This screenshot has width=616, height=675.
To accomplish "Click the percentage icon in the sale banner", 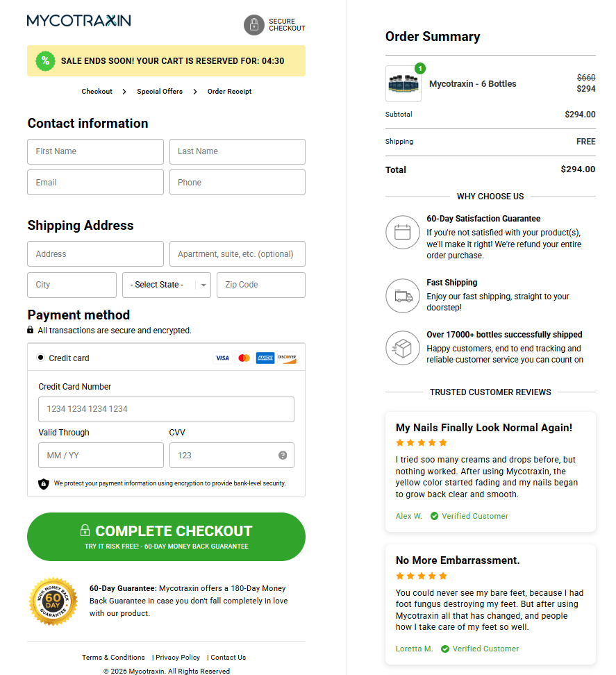I will coord(45,61).
